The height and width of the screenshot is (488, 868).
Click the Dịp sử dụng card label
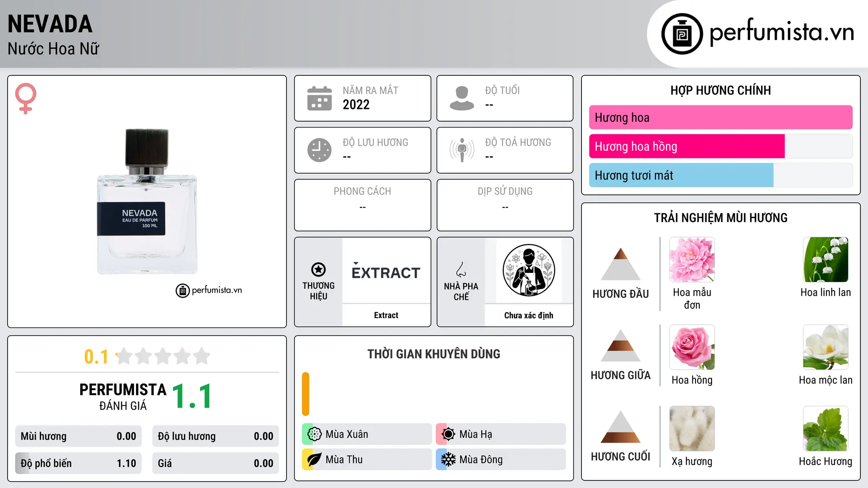click(x=505, y=191)
